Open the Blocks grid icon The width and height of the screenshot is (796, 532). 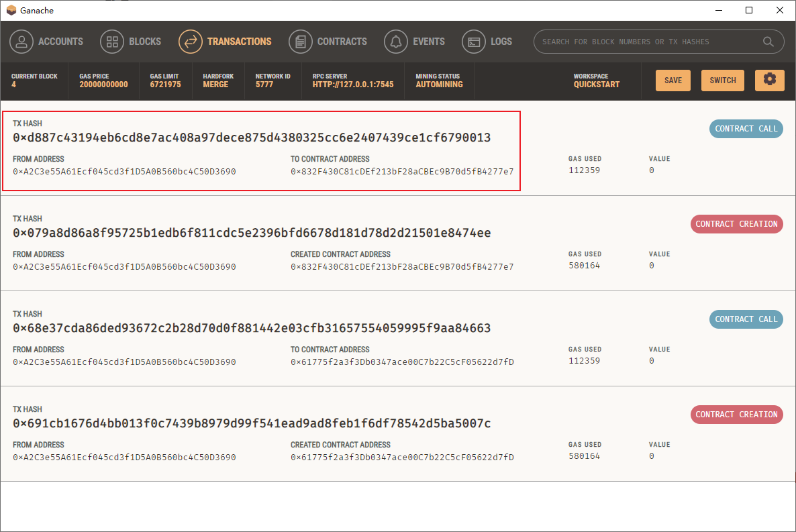pos(112,42)
